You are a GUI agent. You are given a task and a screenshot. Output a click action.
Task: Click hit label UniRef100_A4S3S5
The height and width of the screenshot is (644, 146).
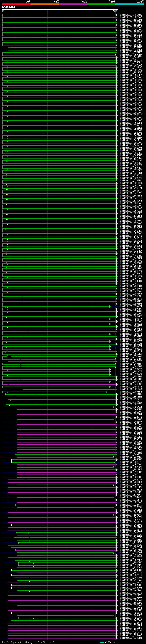tap(131, 384)
